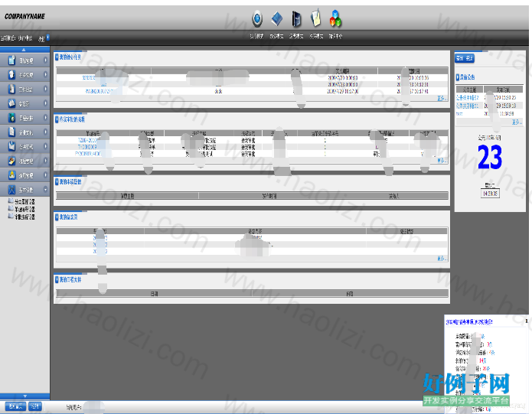Click the time field showing 14:09:05
The width and height of the screenshot is (532, 414).
(490, 194)
